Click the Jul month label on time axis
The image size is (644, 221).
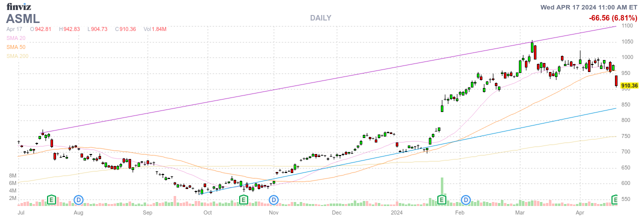pyautogui.click(x=21, y=212)
